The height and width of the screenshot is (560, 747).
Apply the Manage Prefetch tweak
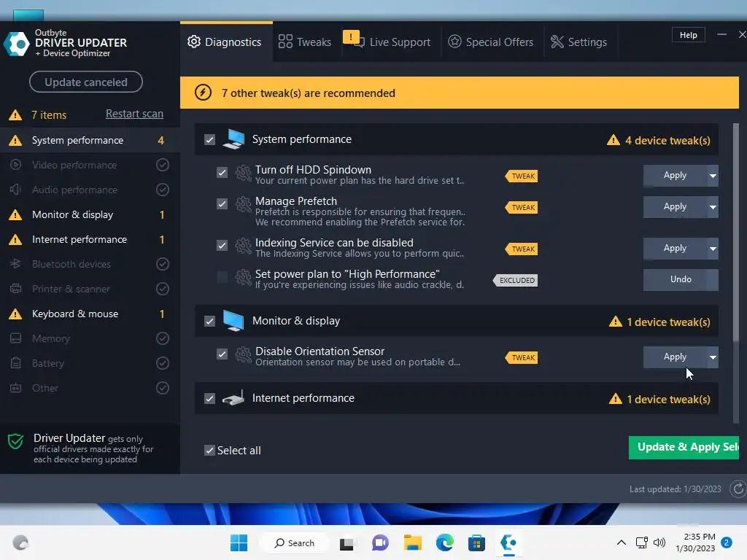[x=675, y=207]
